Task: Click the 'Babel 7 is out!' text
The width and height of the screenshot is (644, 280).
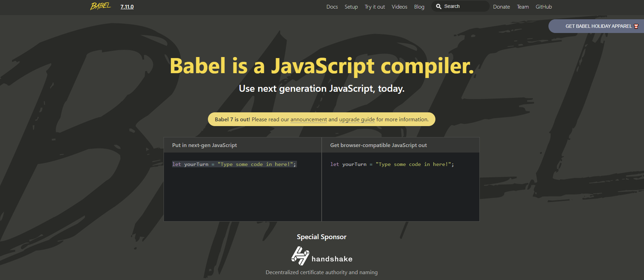Action: tap(232, 120)
